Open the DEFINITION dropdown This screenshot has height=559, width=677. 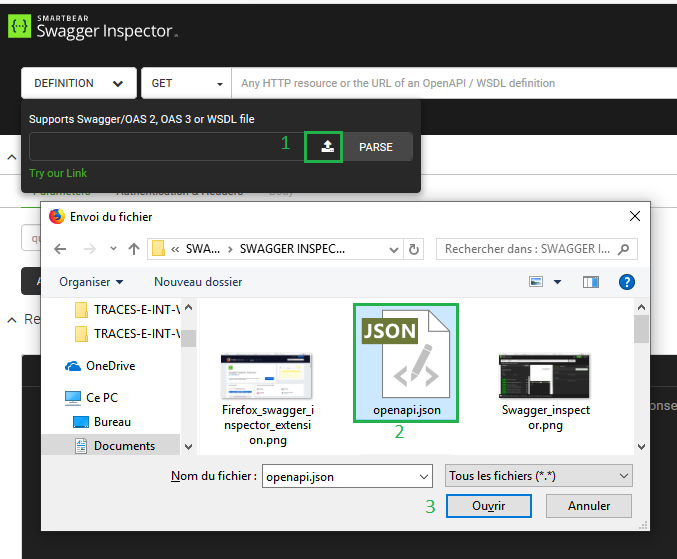pos(79,83)
